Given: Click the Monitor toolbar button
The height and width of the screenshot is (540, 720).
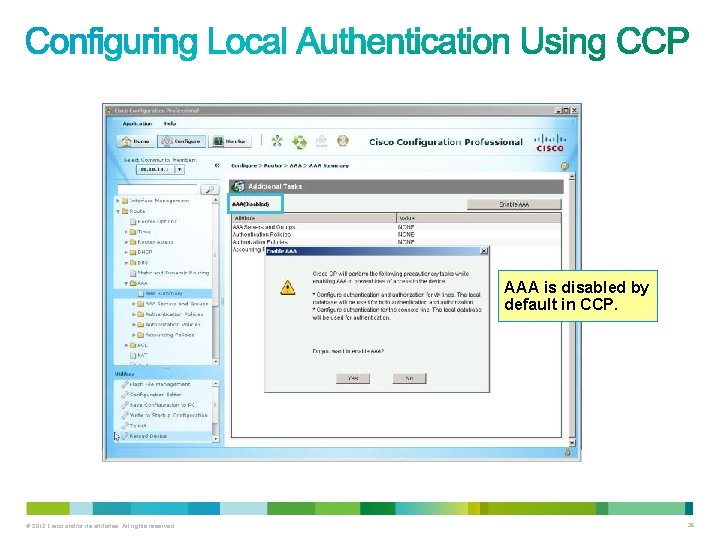Looking at the screenshot, I should click(230, 141).
